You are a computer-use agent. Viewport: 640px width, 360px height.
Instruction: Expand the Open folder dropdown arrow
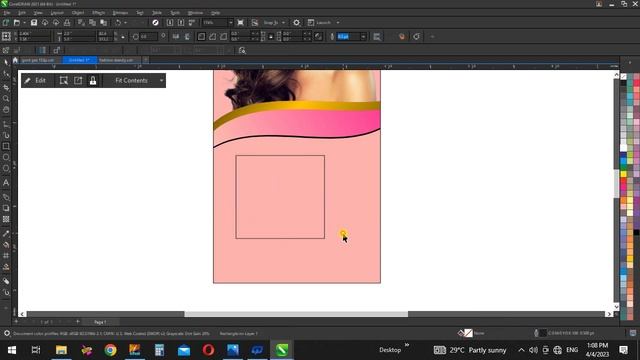pos(24,23)
